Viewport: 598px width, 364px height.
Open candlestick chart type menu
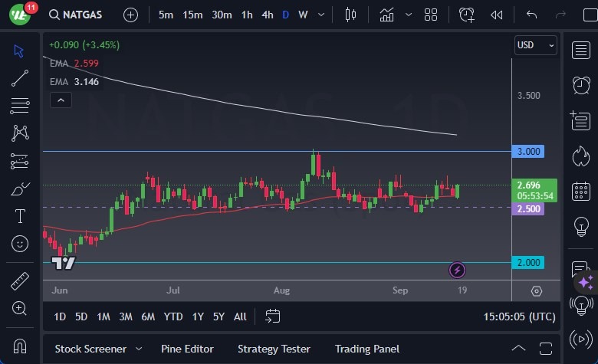tap(350, 15)
